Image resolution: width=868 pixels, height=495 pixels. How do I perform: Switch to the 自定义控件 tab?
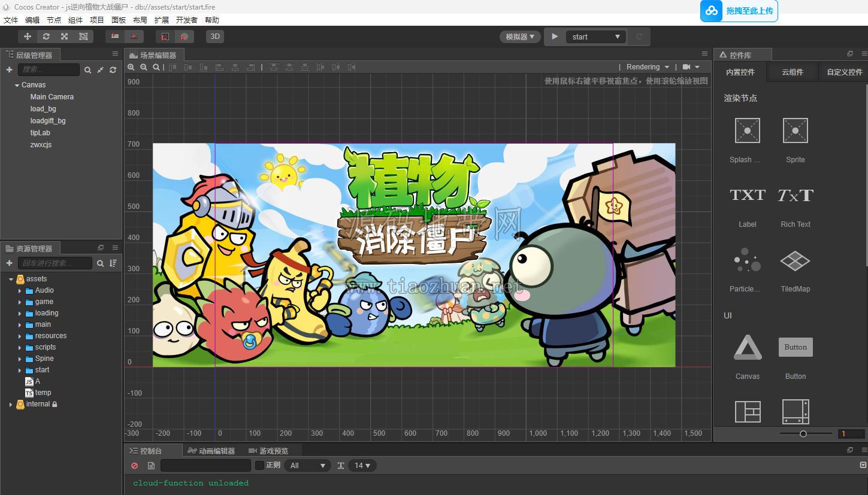(x=845, y=72)
